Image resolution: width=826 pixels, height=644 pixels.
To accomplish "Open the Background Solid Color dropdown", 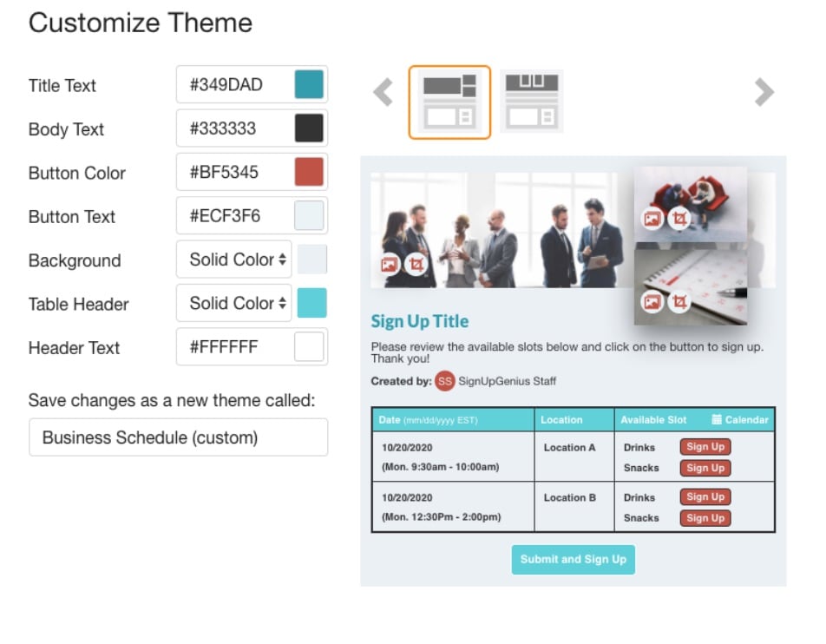I will point(233,260).
